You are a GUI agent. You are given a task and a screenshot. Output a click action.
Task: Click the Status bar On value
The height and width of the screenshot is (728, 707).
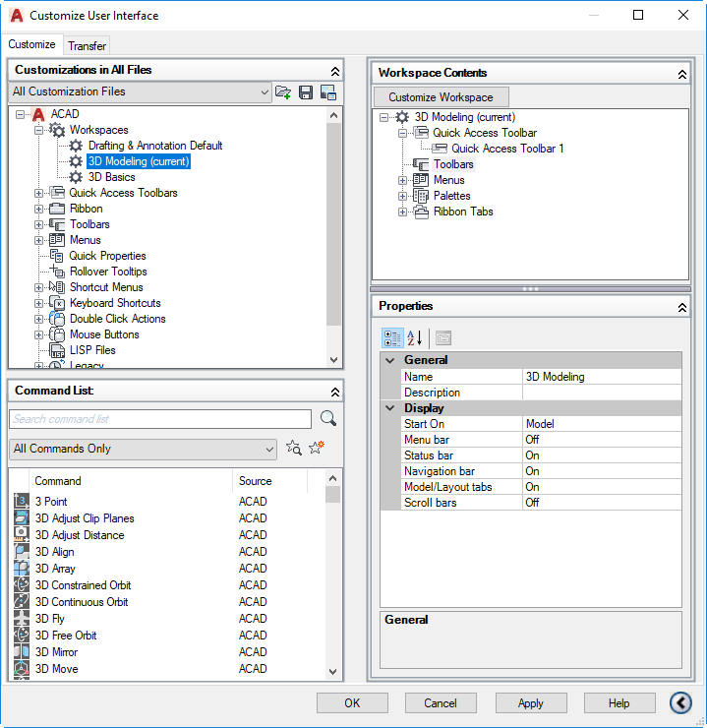602,455
